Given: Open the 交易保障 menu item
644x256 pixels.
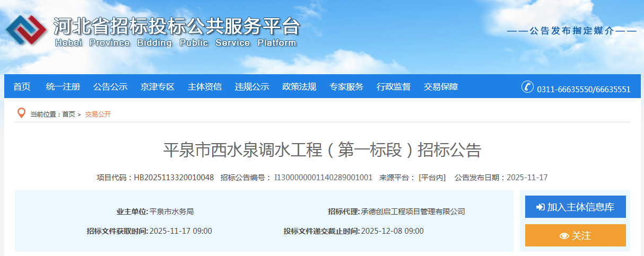Looking at the screenshot, I should click(441, 87).
